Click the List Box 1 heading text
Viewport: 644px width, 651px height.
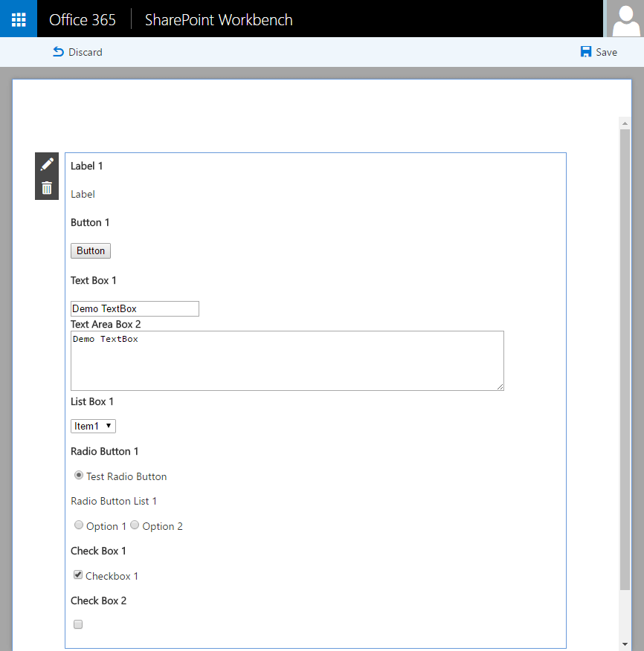(x=91, y=401)
